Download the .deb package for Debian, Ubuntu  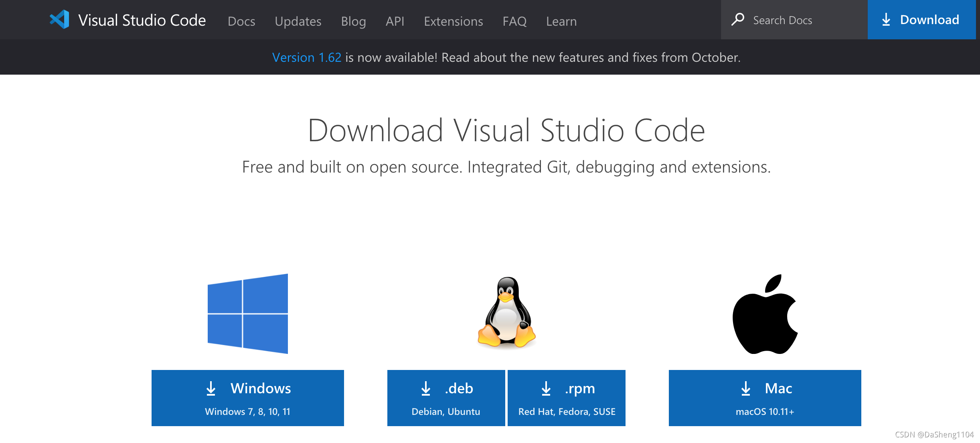(446, 398)
